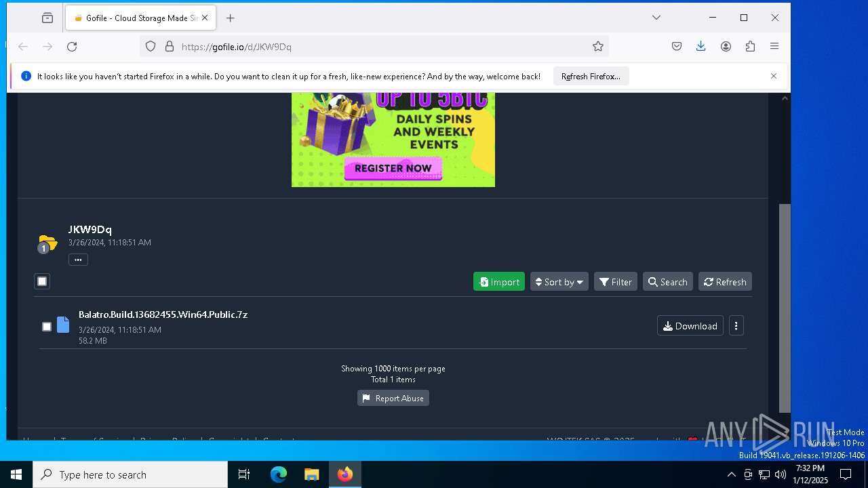Click the Firefox taskbar icon
This screenshot has height=488, width=868.
345,474
